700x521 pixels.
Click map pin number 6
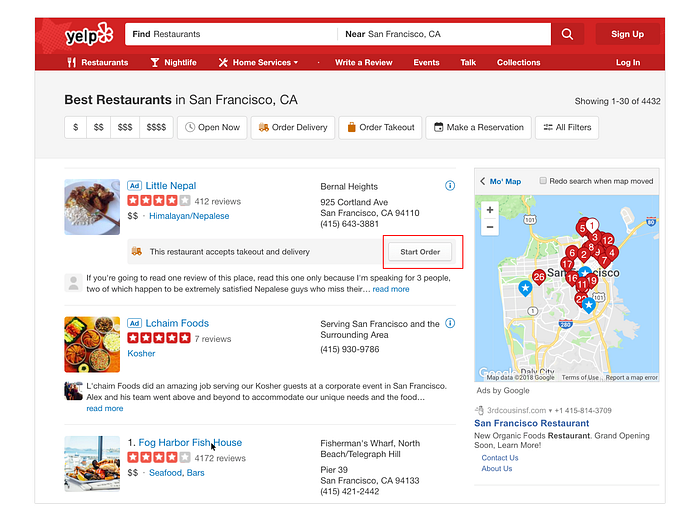[x=572, y=253]
